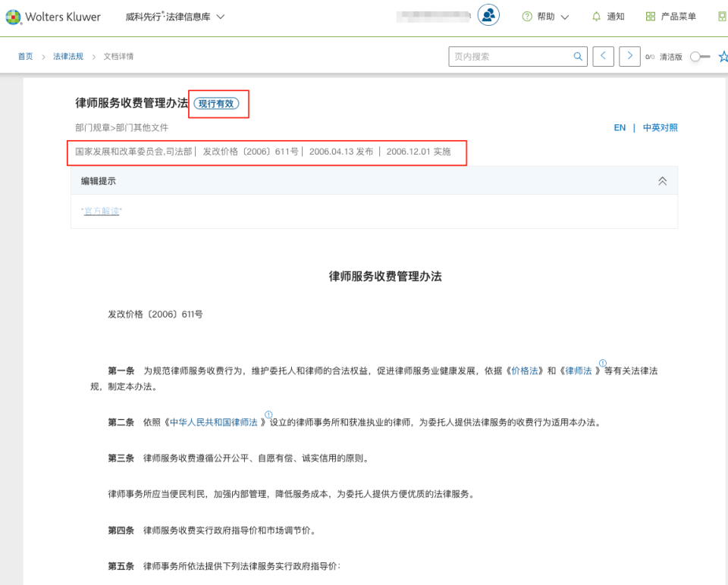Click the 2006.04.13 发布 date text
The image size is (728, 585).
[x=340, y=152]
